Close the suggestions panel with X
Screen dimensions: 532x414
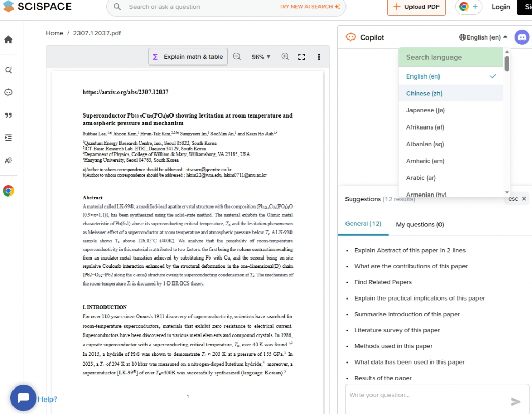coord(524,199)
